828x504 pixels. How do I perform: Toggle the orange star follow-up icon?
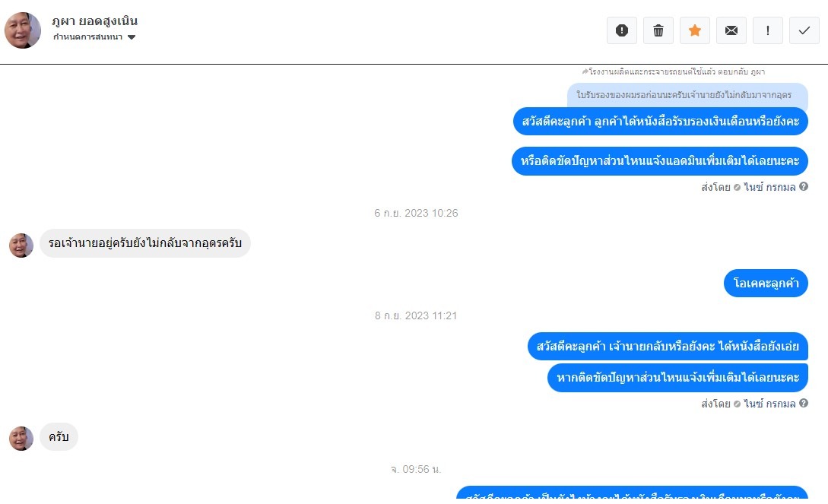coord(694,30)
